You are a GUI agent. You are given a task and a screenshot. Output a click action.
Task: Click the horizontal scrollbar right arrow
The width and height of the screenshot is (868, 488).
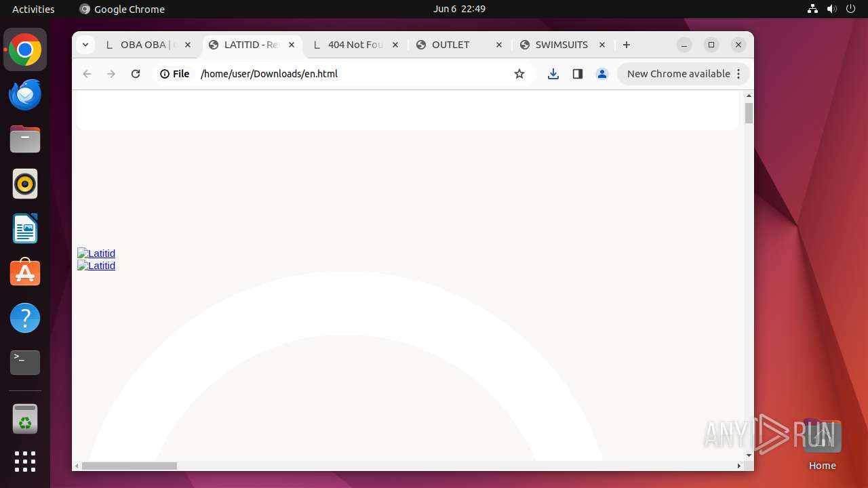(x=739, y=466)
